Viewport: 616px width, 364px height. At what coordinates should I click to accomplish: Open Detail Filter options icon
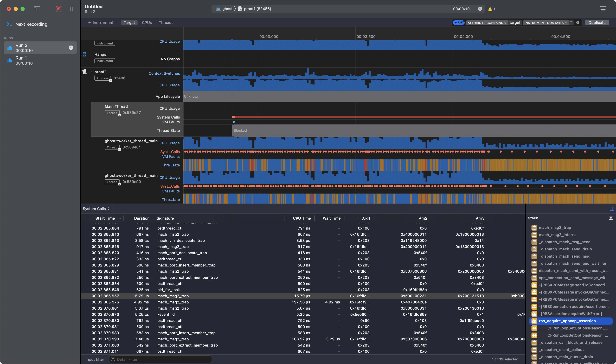(113, 359)
